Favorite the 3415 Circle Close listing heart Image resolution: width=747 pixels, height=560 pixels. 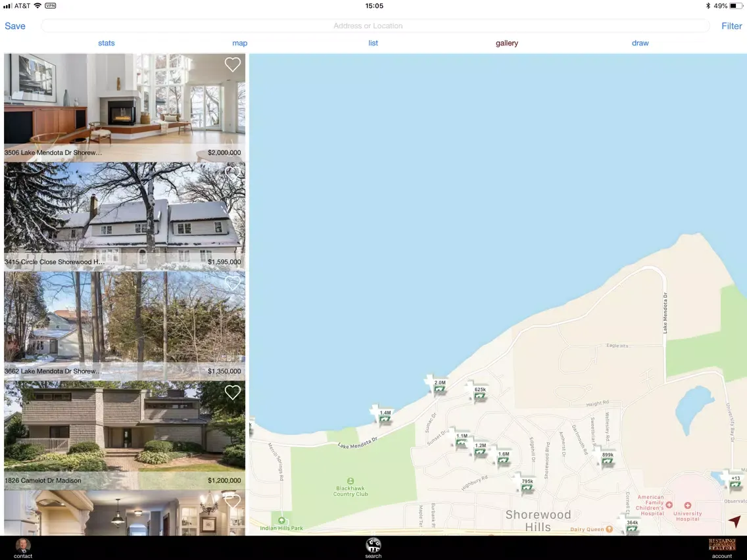(x=233, y=174)
